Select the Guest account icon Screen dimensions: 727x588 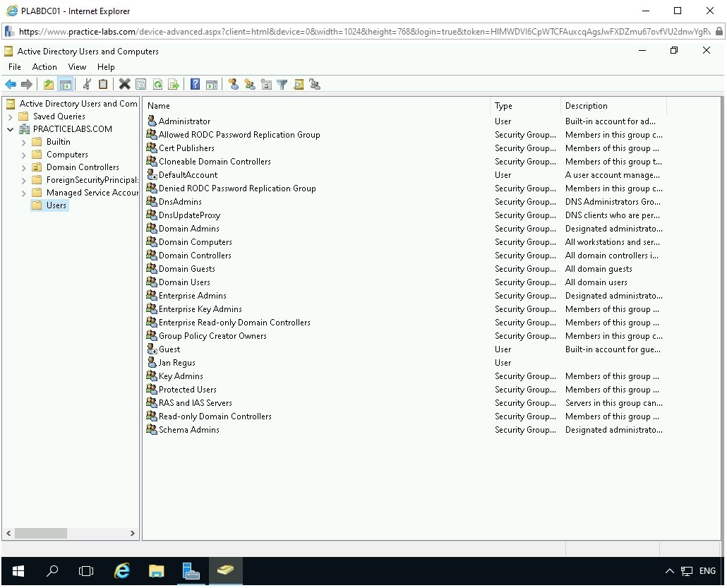pos(152,349)
